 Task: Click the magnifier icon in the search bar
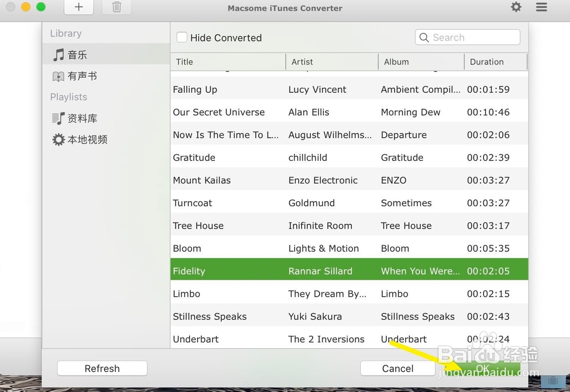tap(424, 37)
